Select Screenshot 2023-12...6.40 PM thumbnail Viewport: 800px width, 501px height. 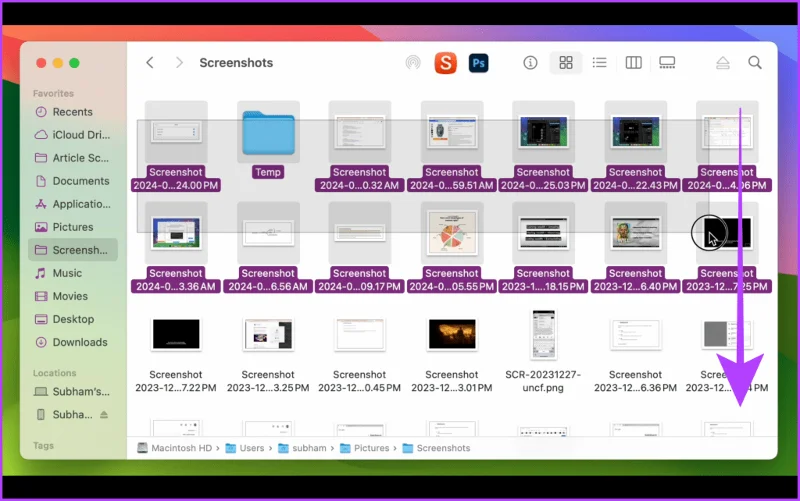(x=635, y=233)
